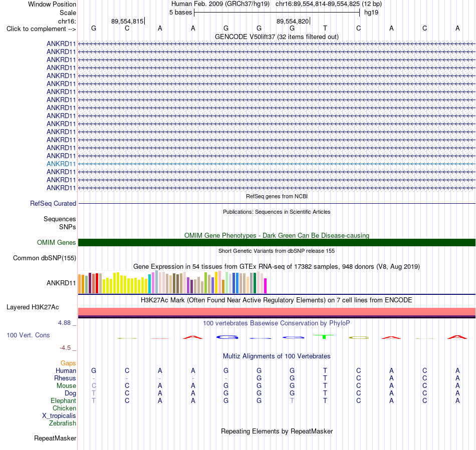Open 'Short Genetic Variants from dbSNP release 155' title
The height and width of the screenshot is (450, 476).
277,251
